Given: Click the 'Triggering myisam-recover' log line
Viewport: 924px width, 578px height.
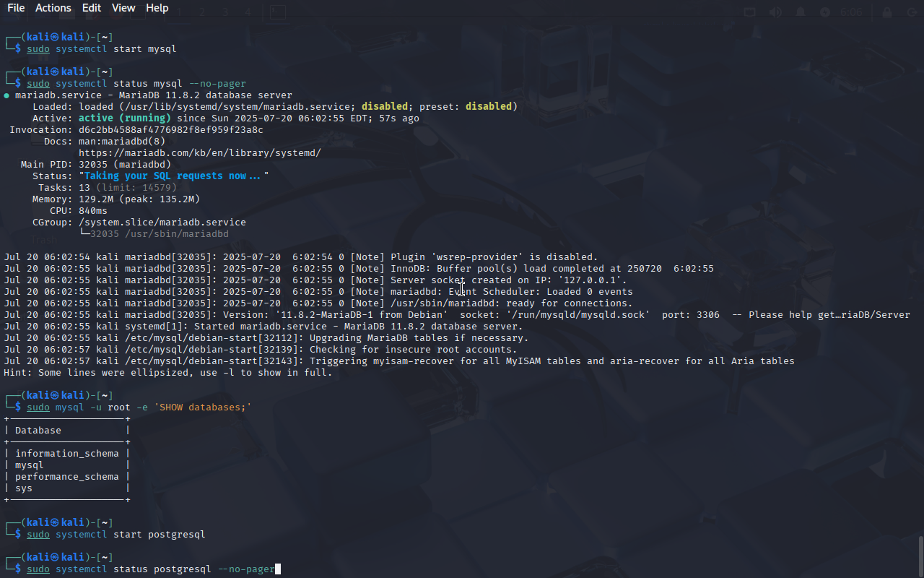Looking at the screenshot, I should pyautogui.click(x=399, y=361).
